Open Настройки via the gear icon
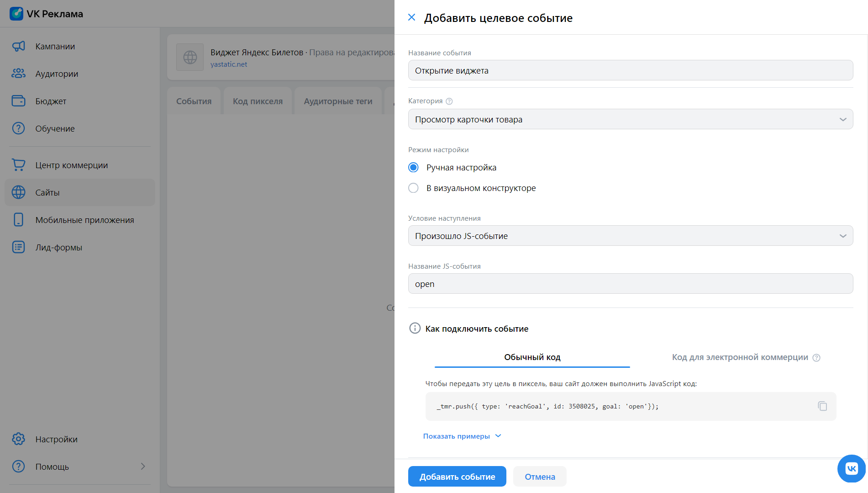Viewport: 868px width, 493px height. [x=18, y=439]
